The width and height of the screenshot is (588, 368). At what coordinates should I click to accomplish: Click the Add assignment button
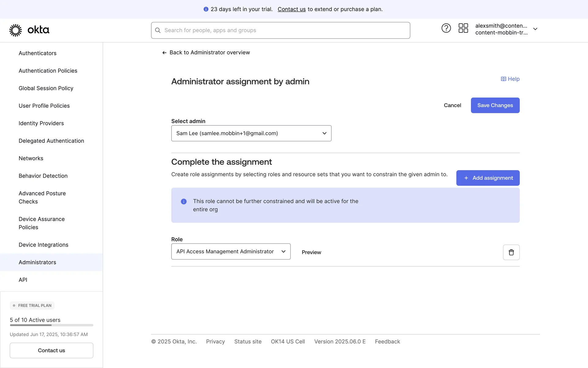click(488, 178)
